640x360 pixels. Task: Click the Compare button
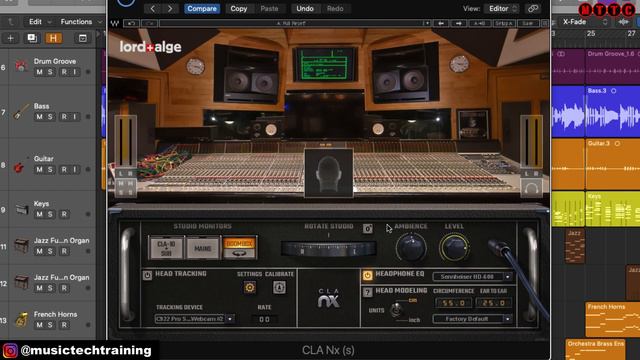coord(202,9)
